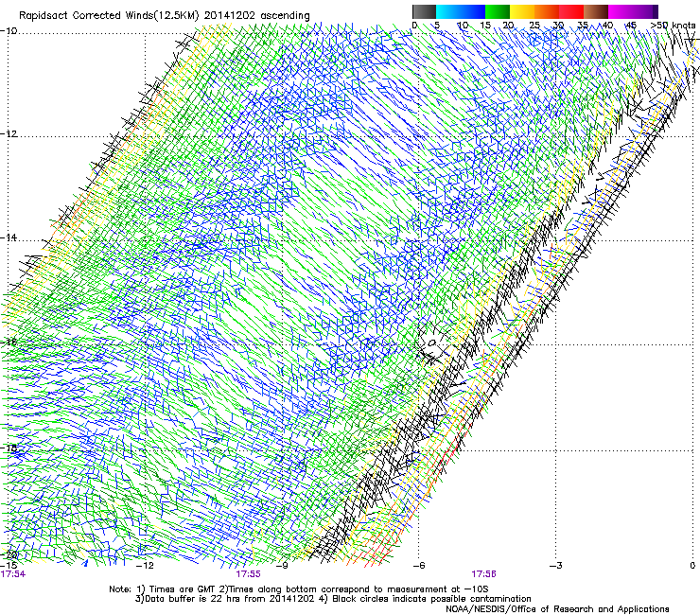
Task: Click the 'Times are GMT' note line
Action: click(299, 589)
